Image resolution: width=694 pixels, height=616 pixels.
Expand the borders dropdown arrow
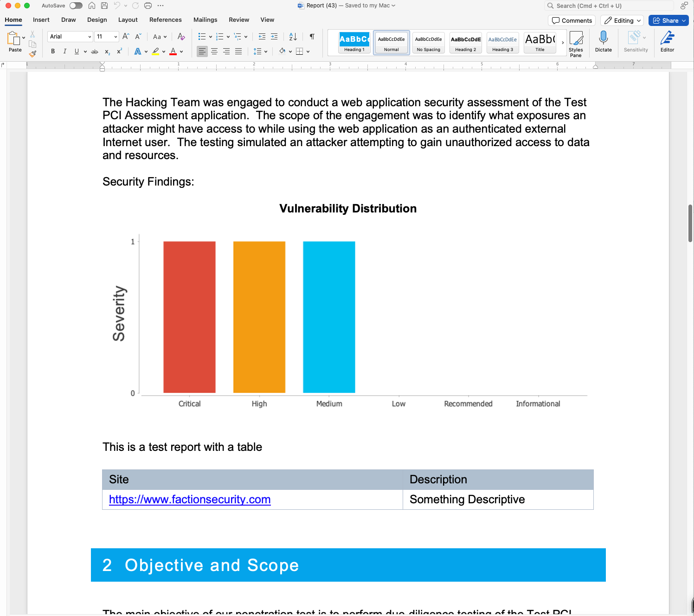click(x=308, y=51)
